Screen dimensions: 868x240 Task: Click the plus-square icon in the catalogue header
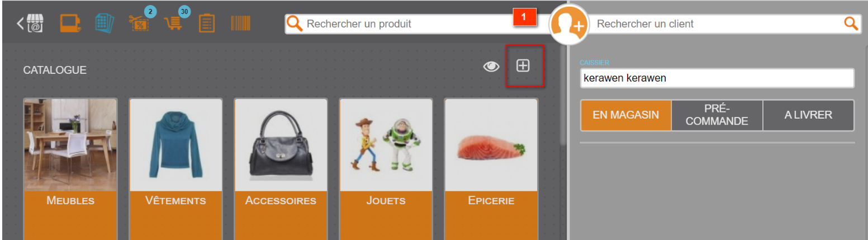523,65
